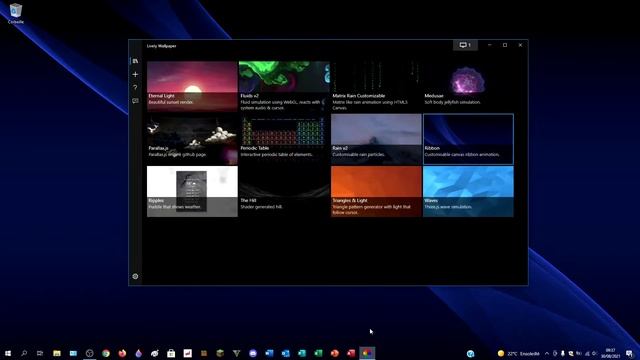Screen dimensions: 640x360
Task: Select the Ribbon wallpaper tile
Action: [x=468, y=139]
